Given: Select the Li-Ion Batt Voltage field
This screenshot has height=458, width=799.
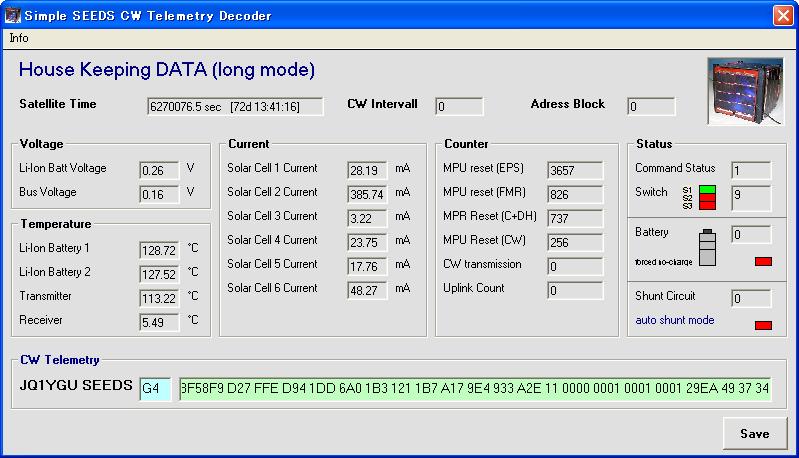Looking at the screenshot, I should tap(159, 170).
